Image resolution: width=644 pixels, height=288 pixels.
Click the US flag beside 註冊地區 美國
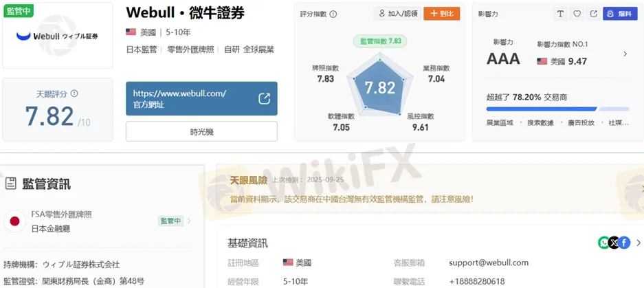(x=288, y=262)
